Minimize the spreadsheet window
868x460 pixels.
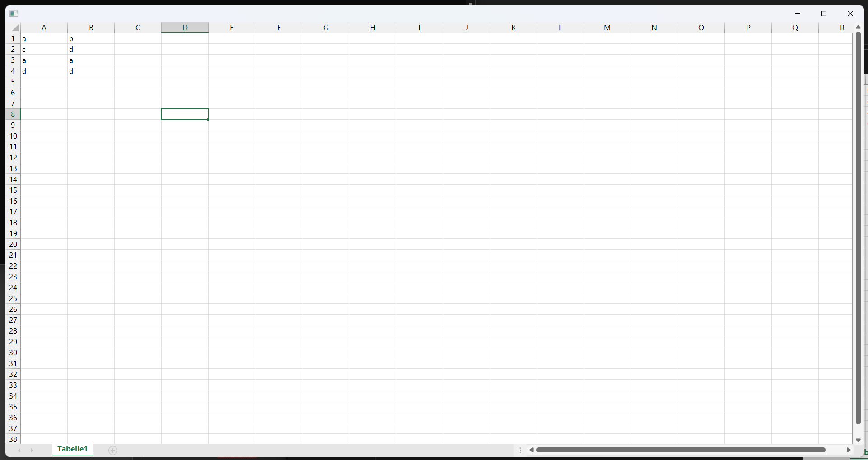(x=798, y=14)
